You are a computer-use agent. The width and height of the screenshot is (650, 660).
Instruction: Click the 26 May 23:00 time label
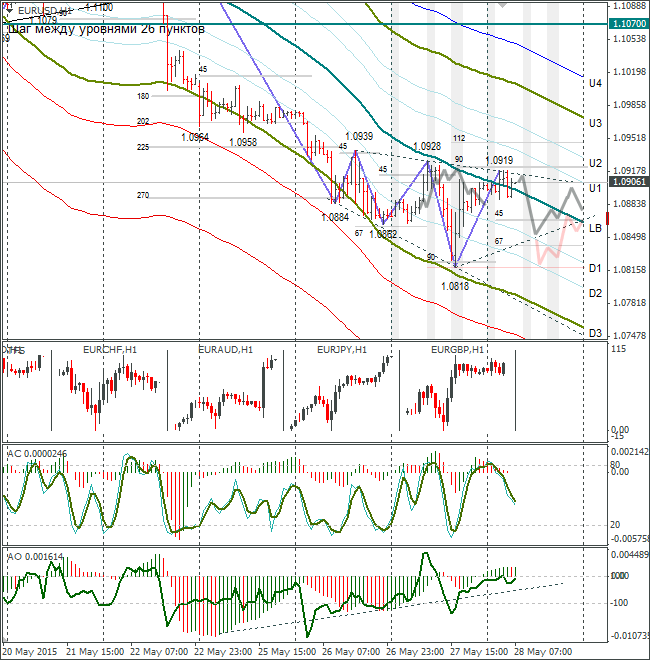coord(415,652)
